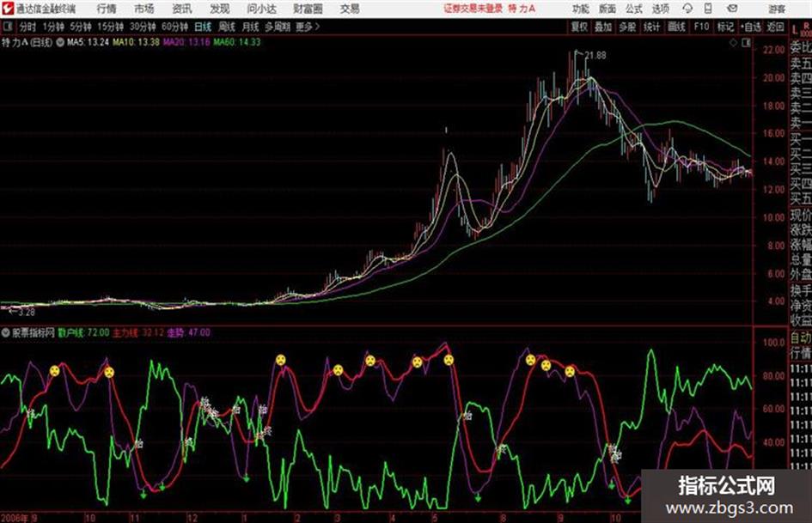Toggle the side panel icon left of 分时
The height and width of the screenshot is (523, 812).
click(8, 27)
